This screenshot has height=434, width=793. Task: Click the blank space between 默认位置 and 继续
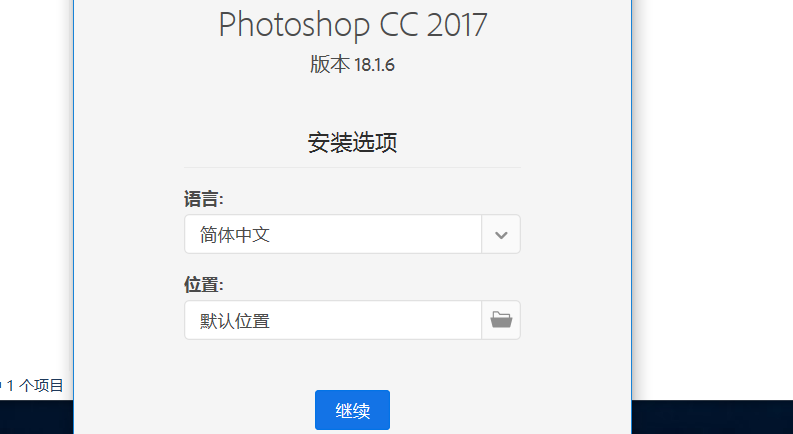pyautogui.click(x=352, y=364)
